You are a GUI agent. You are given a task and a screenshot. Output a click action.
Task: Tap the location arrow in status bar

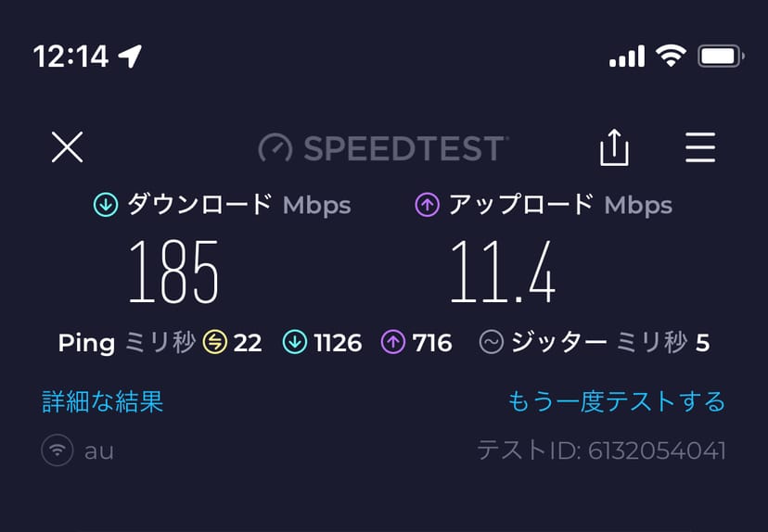pyautogui.click(x=131, y=57)
